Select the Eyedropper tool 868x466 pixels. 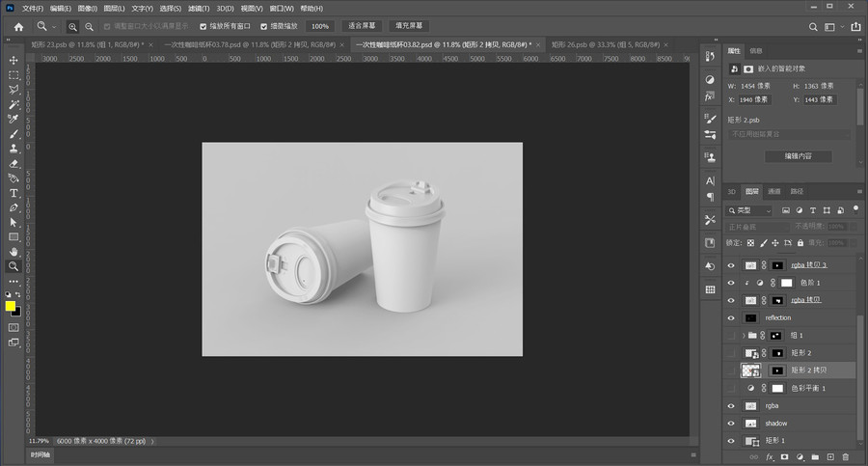tap(14, 119)
